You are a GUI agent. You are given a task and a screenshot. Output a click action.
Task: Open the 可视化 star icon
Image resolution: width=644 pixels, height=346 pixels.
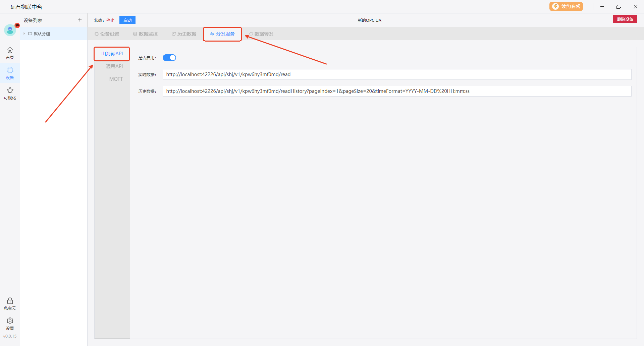point(10,93)
